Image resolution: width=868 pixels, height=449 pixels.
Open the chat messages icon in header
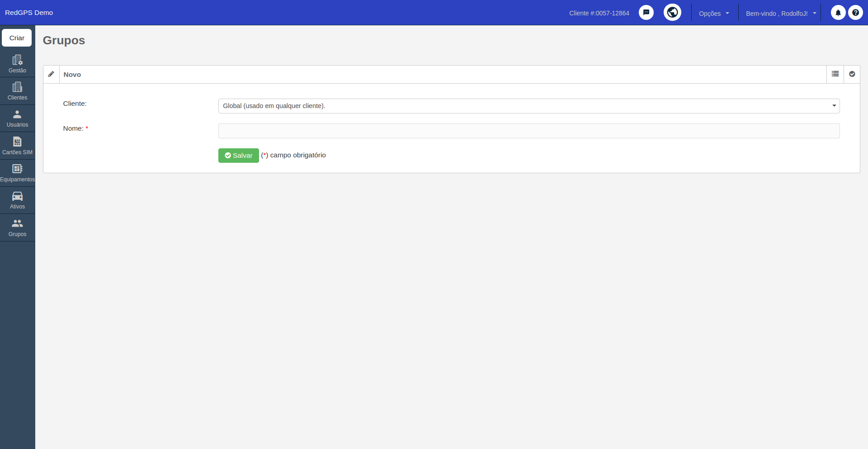pyautogui.click(x=646, y=12)
